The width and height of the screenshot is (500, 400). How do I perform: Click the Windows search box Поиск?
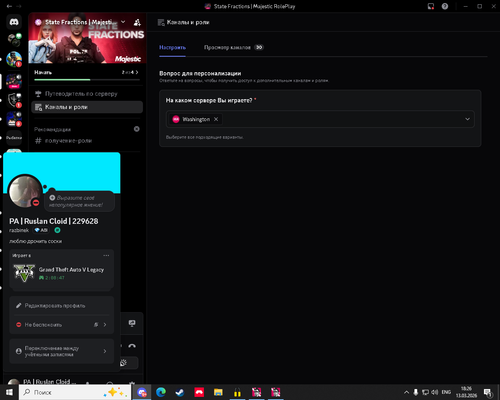75,392
